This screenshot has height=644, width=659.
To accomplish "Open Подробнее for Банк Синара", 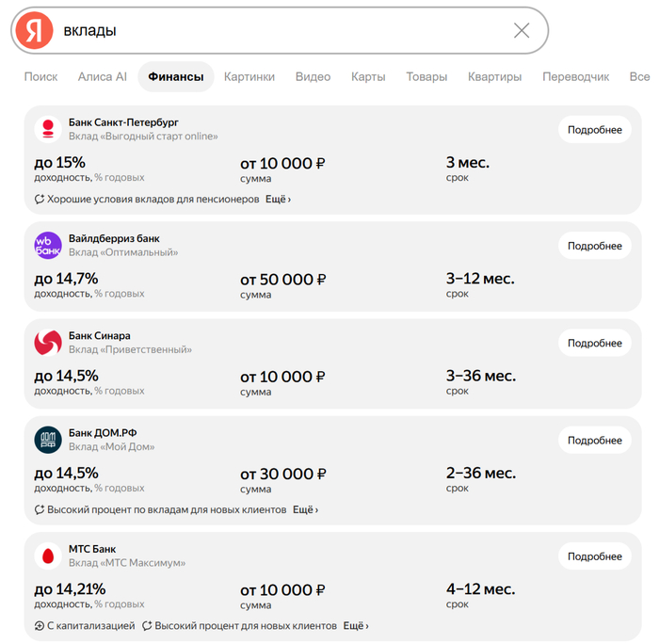I will [594, 343].
